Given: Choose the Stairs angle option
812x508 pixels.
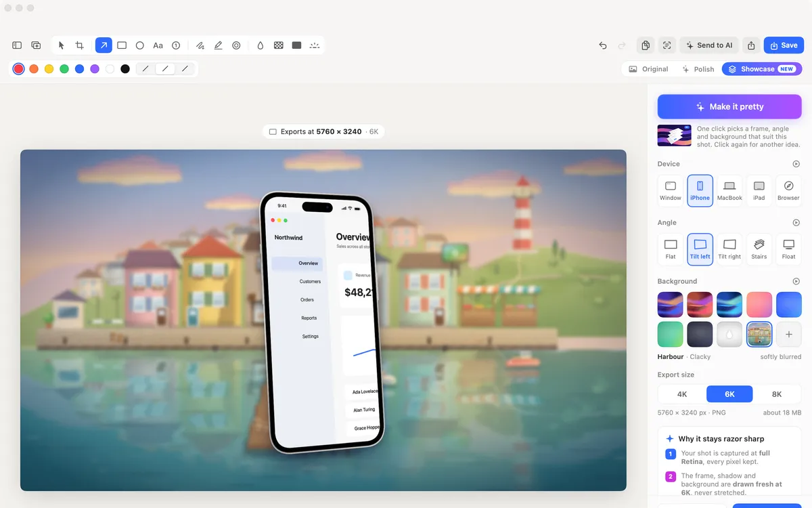Looking at the screenshot, I should 759,249.
